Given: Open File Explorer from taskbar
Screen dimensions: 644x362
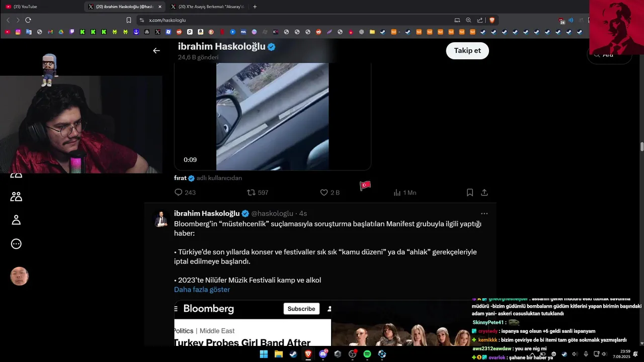Looking at the screenshot, I should (x=278, y=354).
